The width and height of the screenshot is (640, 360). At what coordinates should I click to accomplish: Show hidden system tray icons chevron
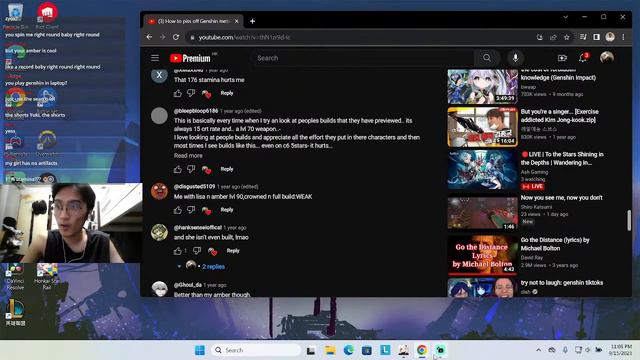point(538,350)
